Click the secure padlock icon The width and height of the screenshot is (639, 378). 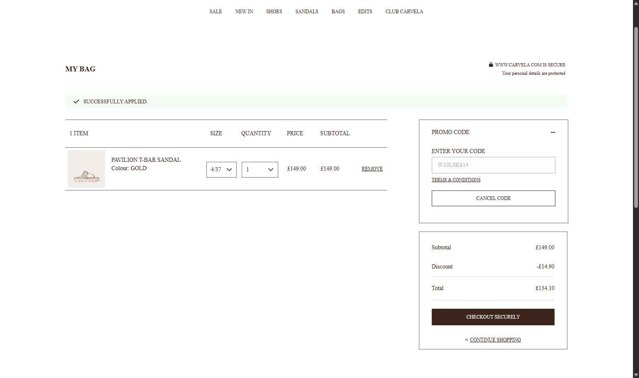coord(491,64)
